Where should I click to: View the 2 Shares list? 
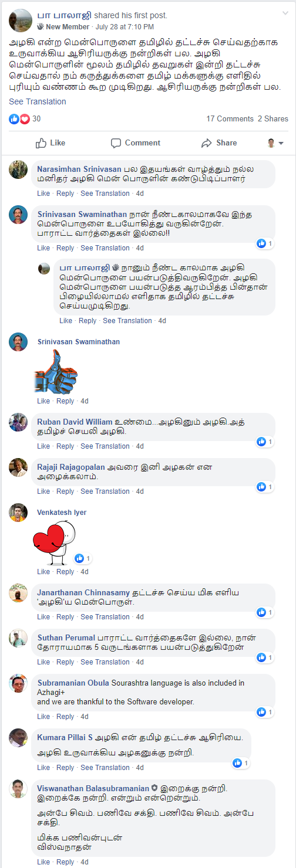(273, 118)
